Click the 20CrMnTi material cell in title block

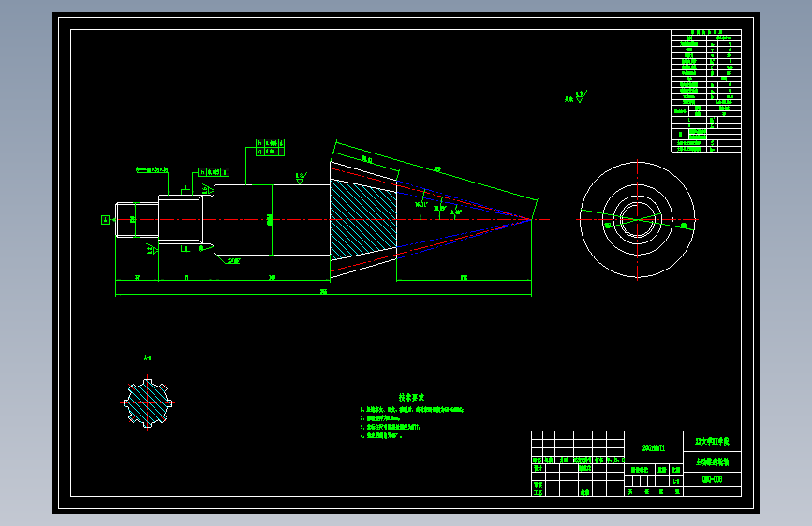point(654,447)
